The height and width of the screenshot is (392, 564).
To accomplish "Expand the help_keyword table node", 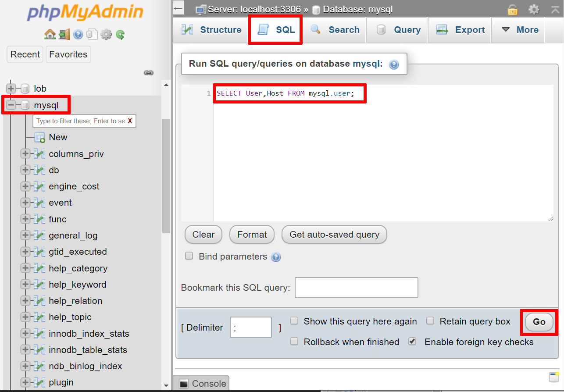I will (25, 285).
